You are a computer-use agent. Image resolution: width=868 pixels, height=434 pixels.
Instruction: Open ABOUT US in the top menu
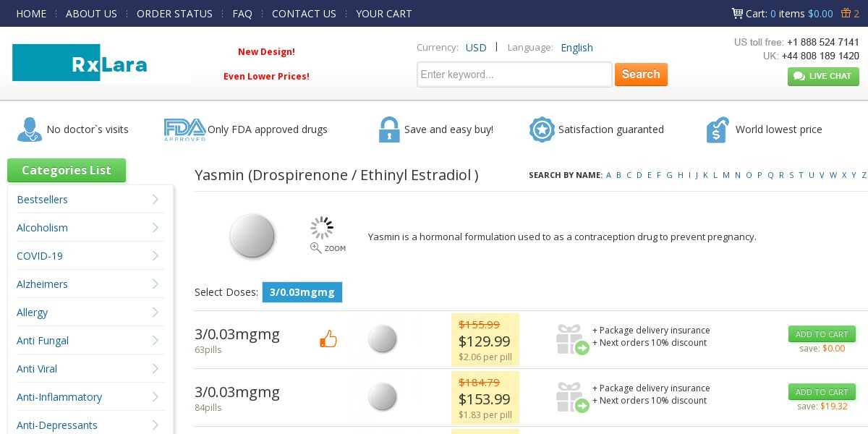click(x=91, y=14)
